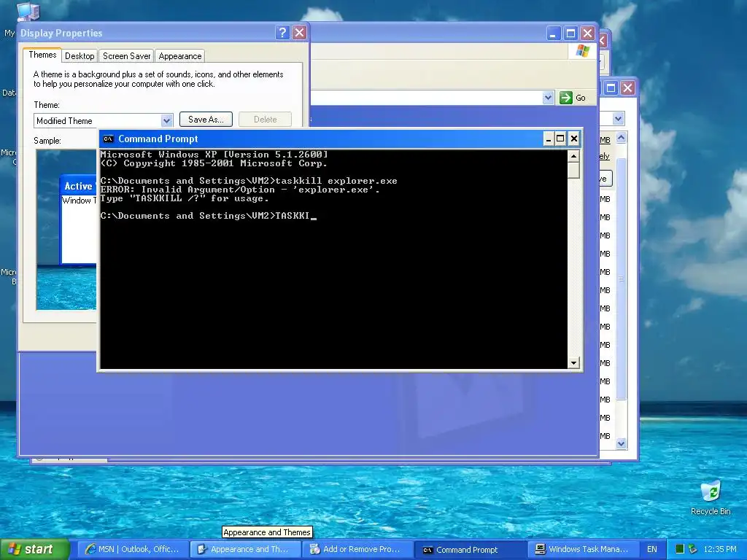Click Add or Remove Programs scrollbar thumb
Screen dimensions: 747x560
tap(622, 279)
